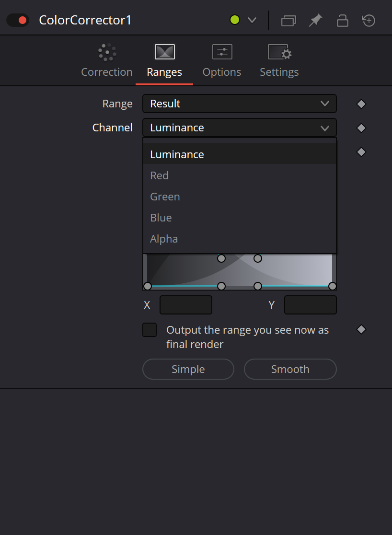Click the X value input field
Viewport: 392px width, 535px height.
186,305
